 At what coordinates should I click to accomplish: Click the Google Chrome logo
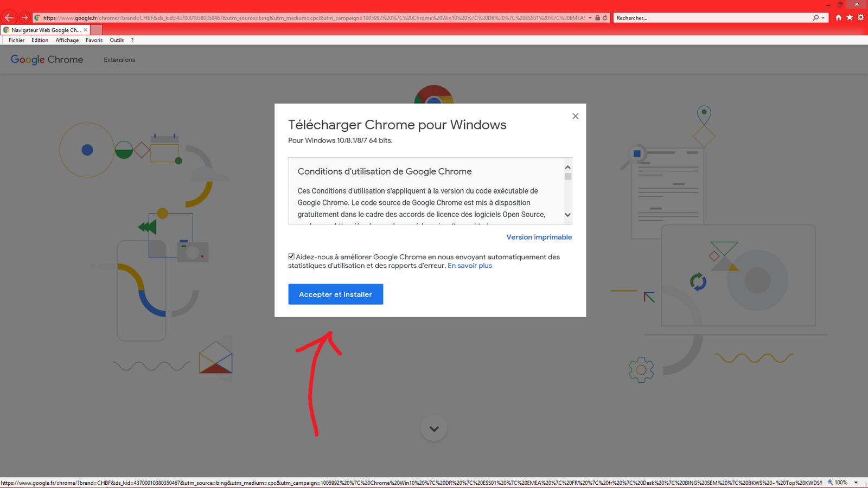[47, 60]
